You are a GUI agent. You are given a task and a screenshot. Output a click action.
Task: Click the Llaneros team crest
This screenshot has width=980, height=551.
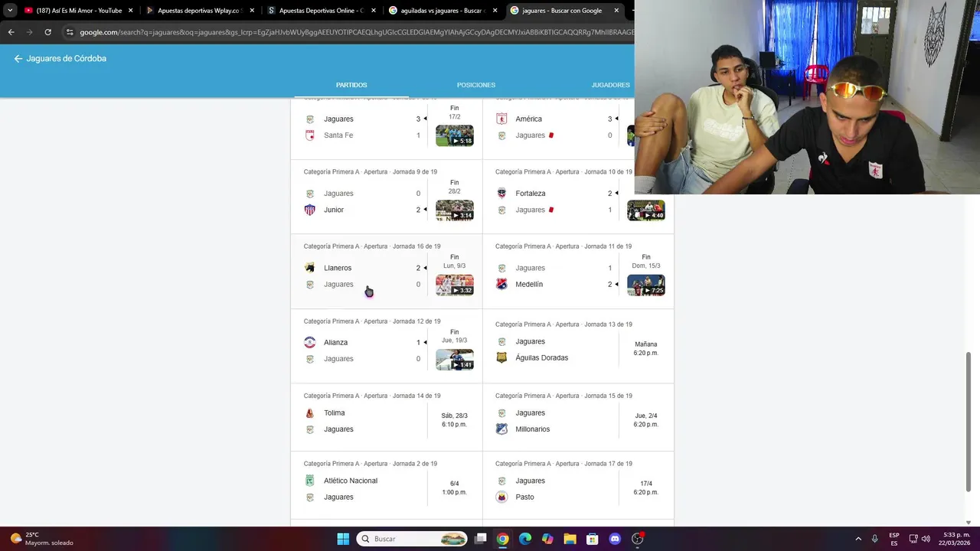310,268
